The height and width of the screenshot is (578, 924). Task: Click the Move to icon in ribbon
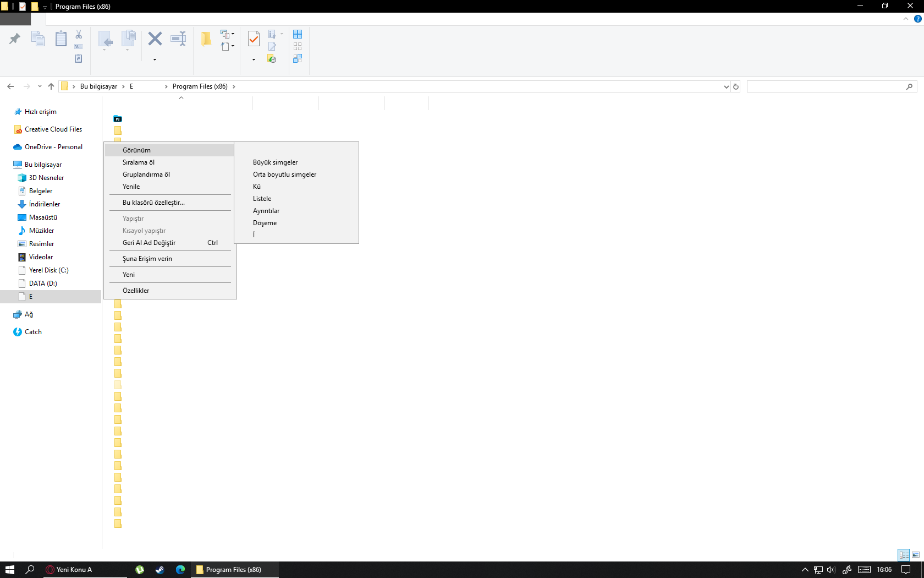point(105,39)
